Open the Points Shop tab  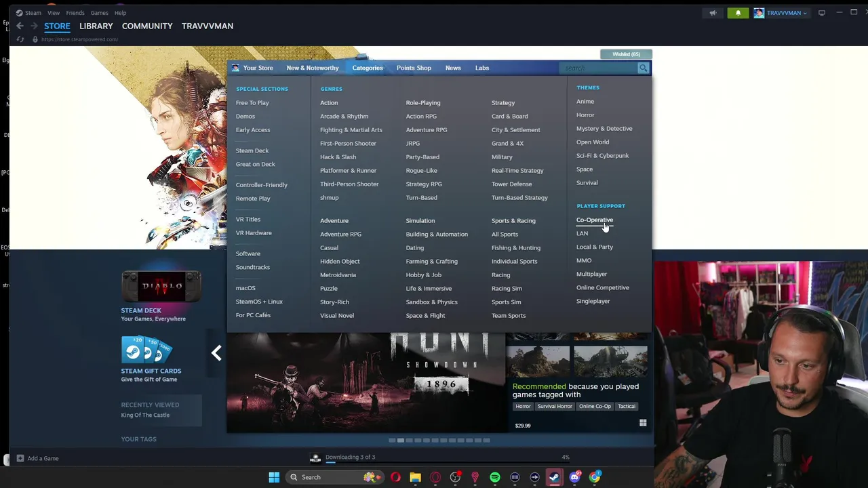(414, 68)
